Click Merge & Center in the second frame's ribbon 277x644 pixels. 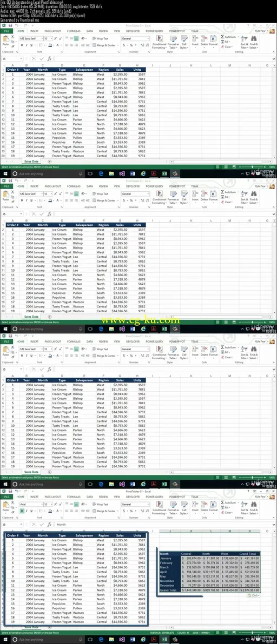pyautogui.click(x=105, y=200)
